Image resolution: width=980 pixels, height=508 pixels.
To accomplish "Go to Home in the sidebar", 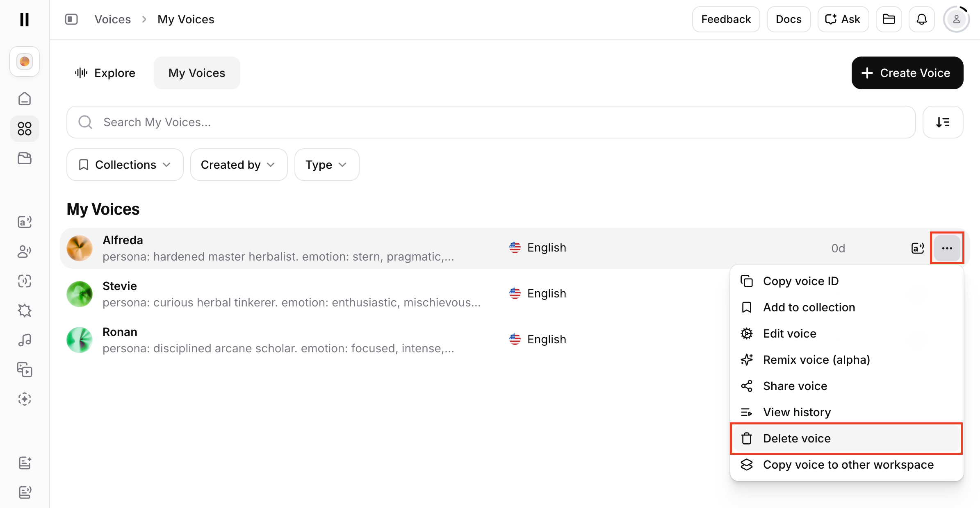I will click(25, 99).
